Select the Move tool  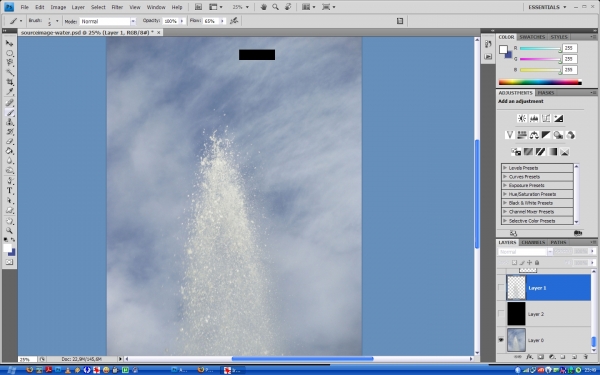(x=10, y=43)
